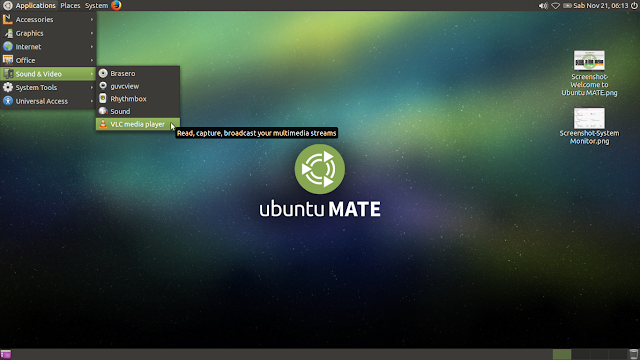Switch to the third workspace

coord(599,354)
